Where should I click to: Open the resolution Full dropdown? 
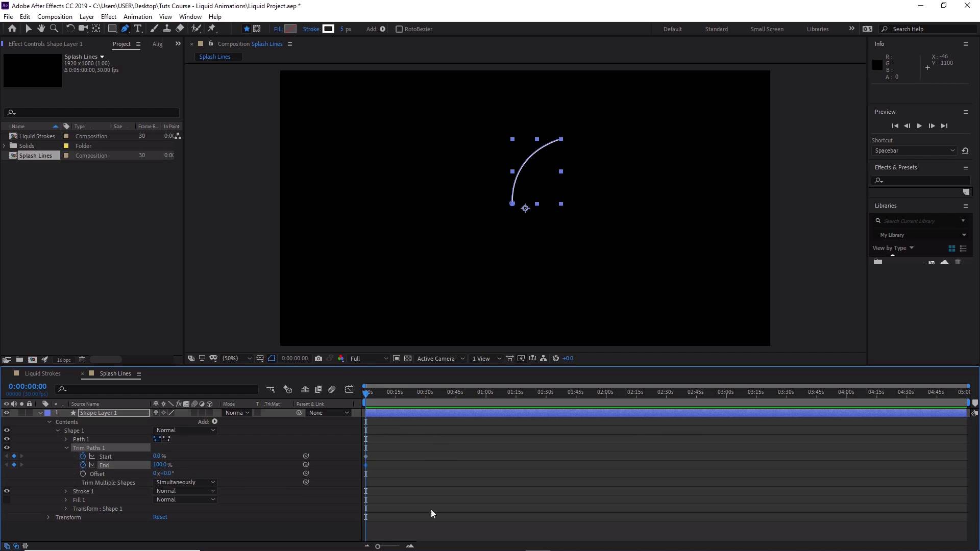(x=369, y=359)
